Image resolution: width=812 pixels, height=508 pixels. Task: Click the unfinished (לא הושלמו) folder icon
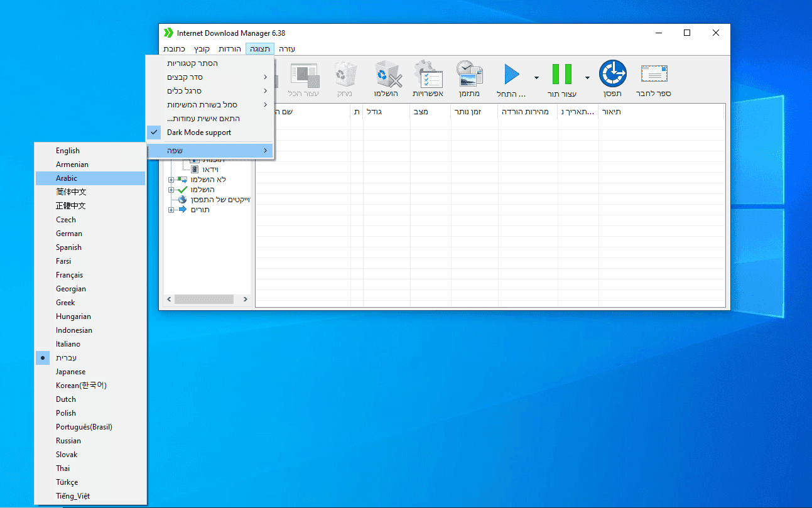[183, 180]
